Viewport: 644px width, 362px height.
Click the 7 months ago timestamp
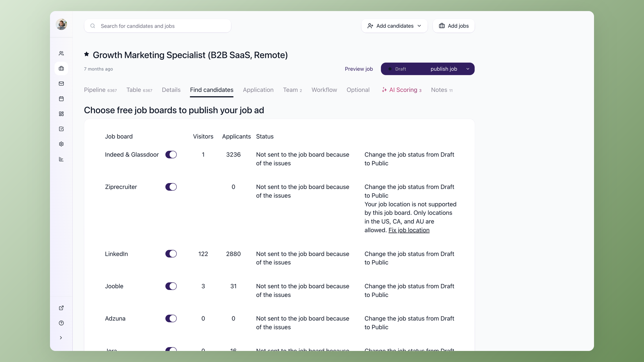(x=98, y=69)
